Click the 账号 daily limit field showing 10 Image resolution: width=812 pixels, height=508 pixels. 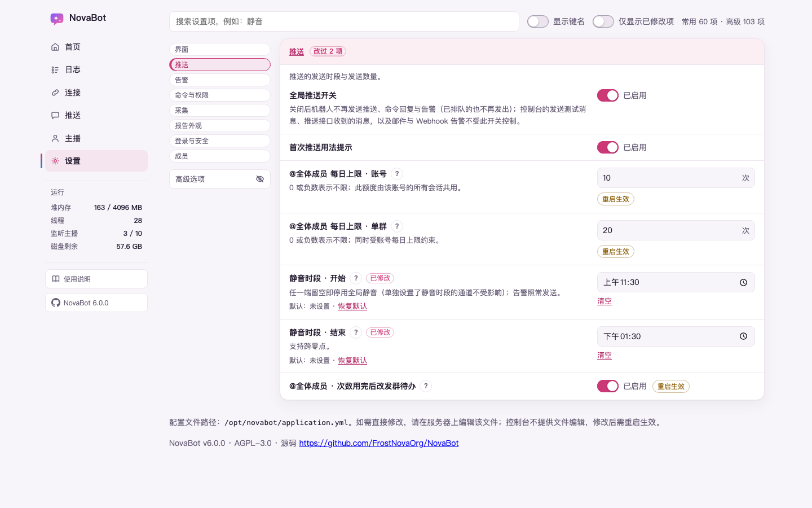(x=676, y=178)
